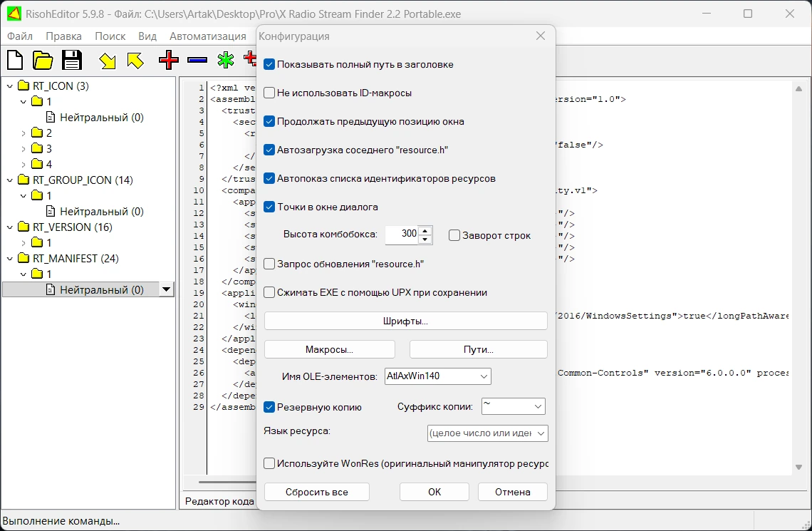The height and width of the screenshot is (531, 812).
Task: Collapse the RT_GROUP_ICON (14) tree node
Action: [10, 180]
